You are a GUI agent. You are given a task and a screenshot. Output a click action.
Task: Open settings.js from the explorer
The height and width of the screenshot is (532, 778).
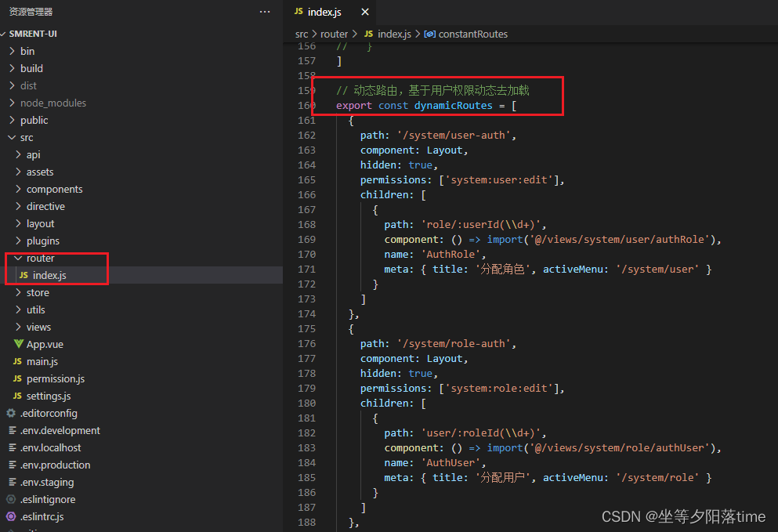point(49,396)
